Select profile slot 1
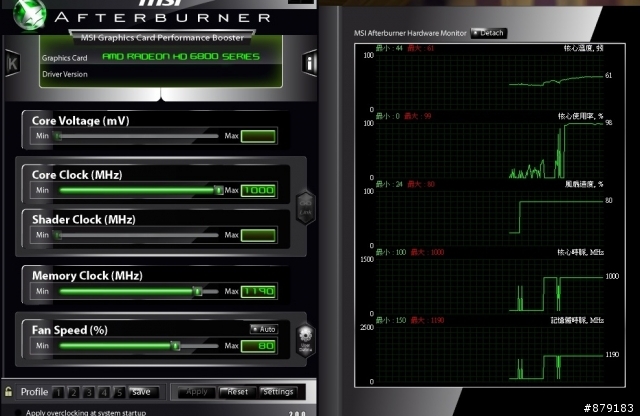640x416 pixels. tap(58, 392)
